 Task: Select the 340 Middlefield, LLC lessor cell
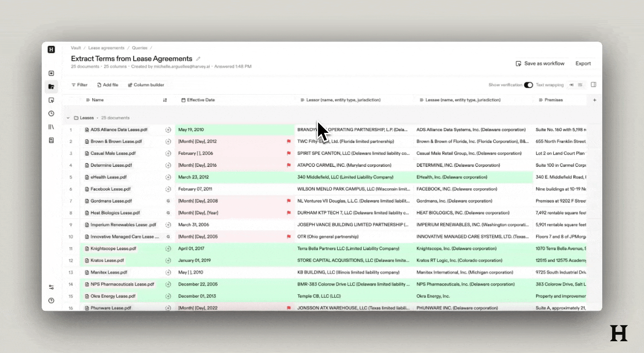click(353, 177)
